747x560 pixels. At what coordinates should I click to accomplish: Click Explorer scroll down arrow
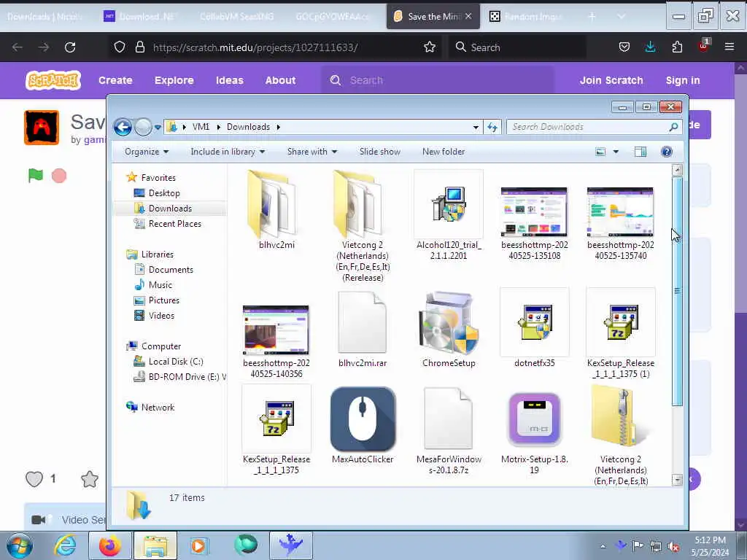677,480
